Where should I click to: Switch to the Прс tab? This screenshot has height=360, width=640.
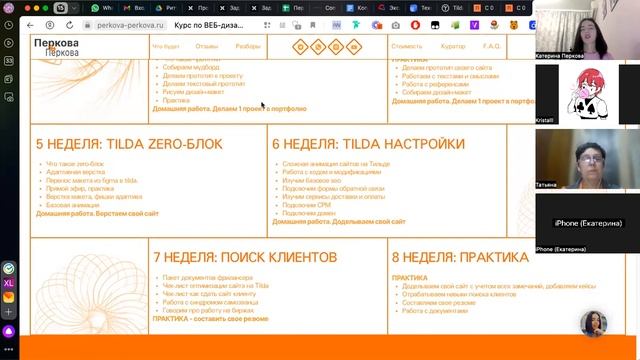(198, 8)
